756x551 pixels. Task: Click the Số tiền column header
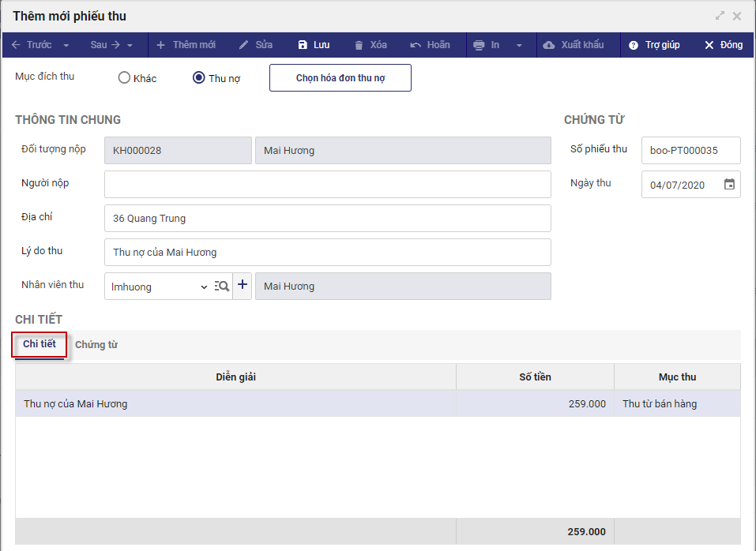pyautogui.click(x=535, y=377)
